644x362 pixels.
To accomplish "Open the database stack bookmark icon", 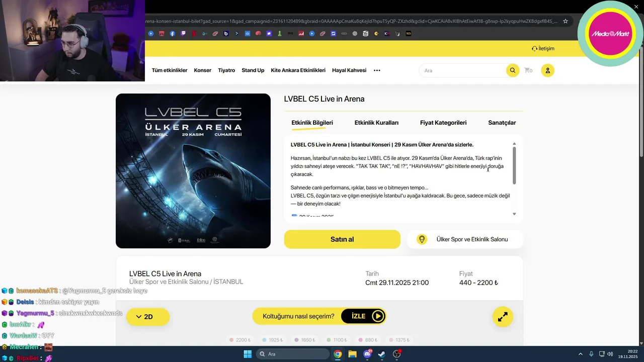I will [365, 34].
